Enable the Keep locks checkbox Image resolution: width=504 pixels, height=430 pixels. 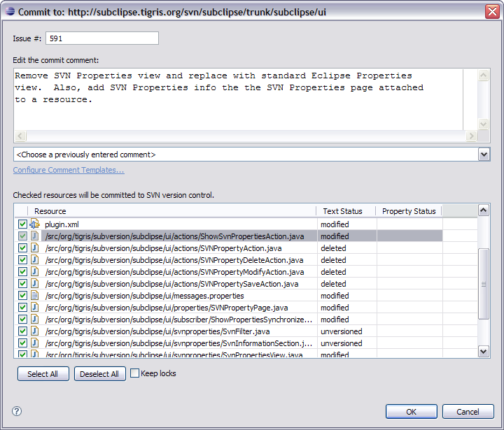pos(134,373)
